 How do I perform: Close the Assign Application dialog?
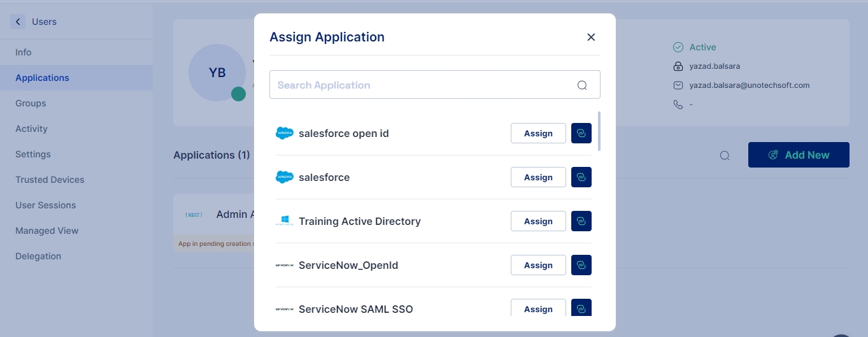click(590, 37)
